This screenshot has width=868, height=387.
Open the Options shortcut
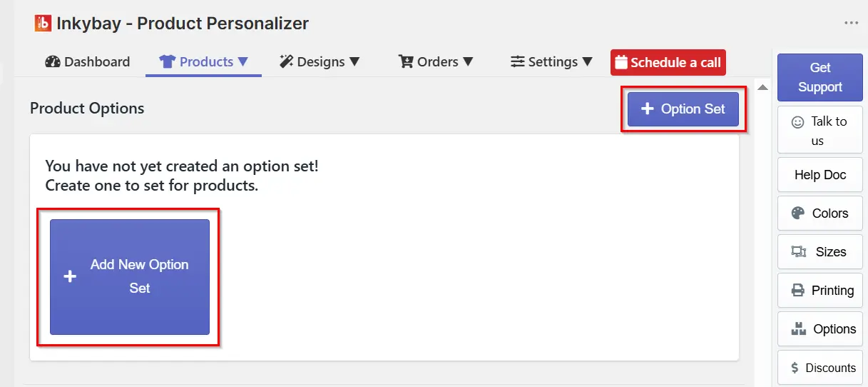820,329
